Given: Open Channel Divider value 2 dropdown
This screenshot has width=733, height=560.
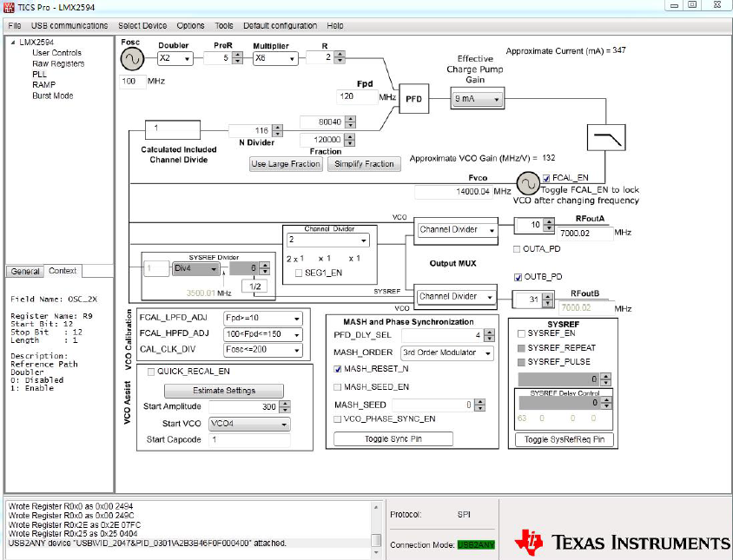Looking at the screenshot, I should [327, 240].
